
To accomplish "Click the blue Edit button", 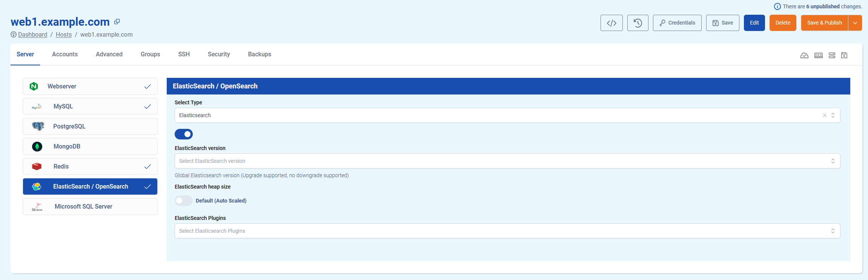I will click(754, 23).
